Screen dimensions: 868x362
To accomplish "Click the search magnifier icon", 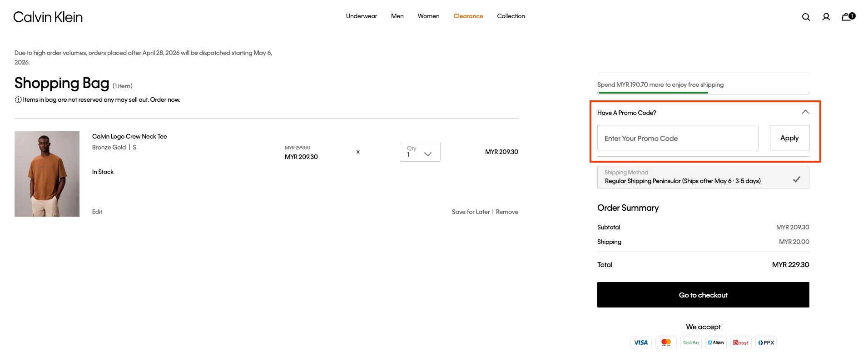I will point(806,17).
